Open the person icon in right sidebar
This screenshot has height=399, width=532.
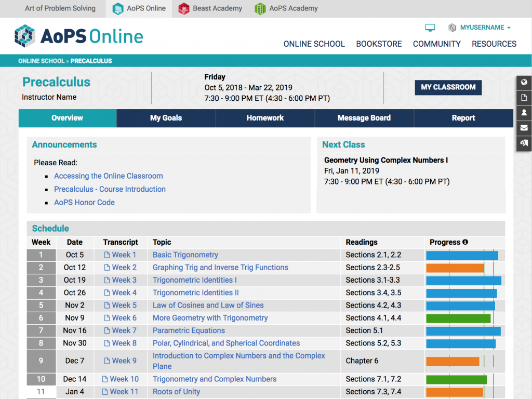click(x=524, y=113)
